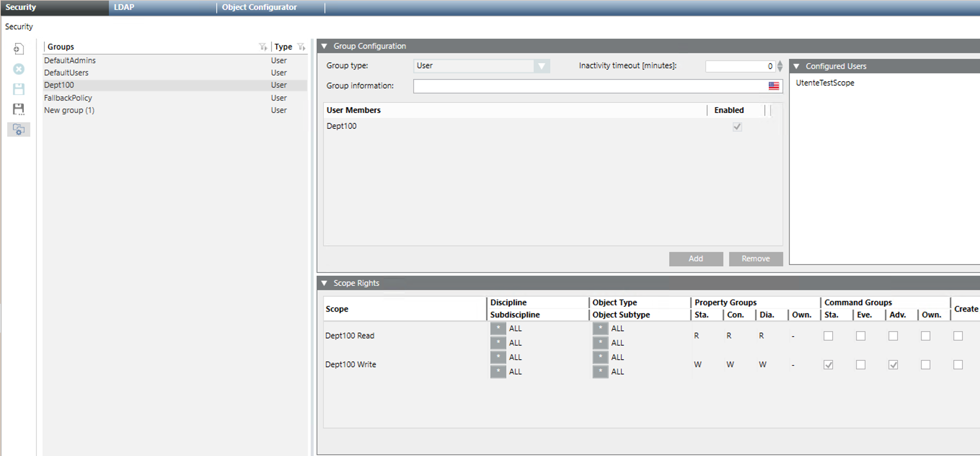
Task: Click the Inactivity timeout spinner arrows
Action: tap(780, 66)
